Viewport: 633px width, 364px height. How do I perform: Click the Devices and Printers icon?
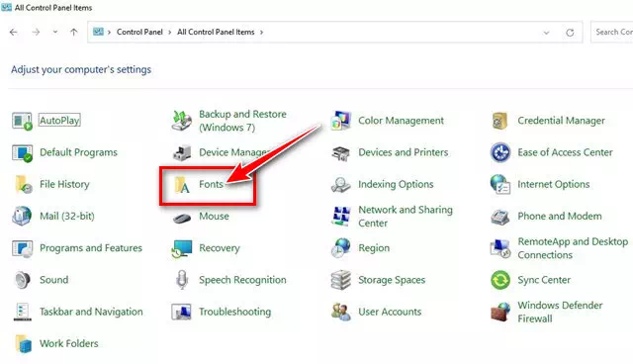point(340,153)
